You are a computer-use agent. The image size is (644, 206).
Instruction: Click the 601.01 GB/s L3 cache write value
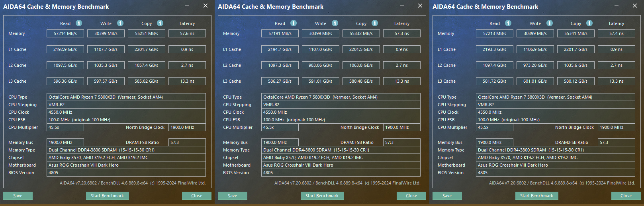(x=535, y=81)
